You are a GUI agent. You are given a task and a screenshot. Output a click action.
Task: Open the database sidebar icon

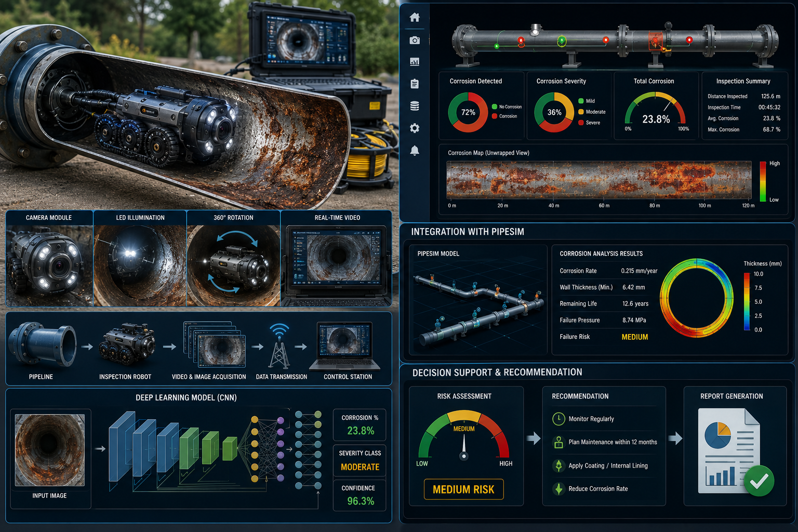point(415,106)
